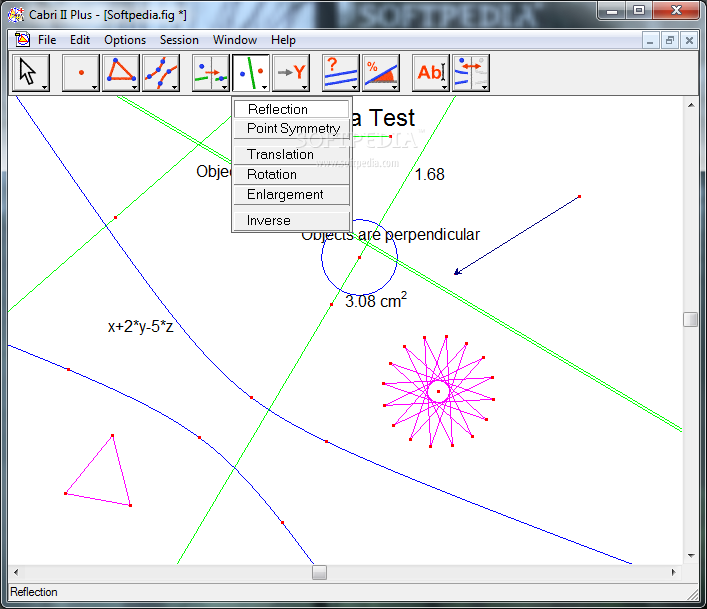Open the Constructions tool

pyautogui.click(x=211, y=72)
